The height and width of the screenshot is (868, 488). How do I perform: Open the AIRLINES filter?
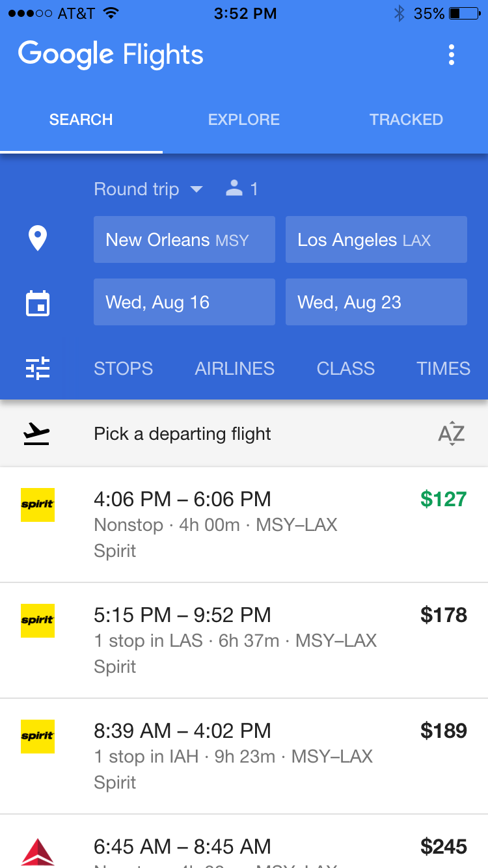(x=235, y=368)
